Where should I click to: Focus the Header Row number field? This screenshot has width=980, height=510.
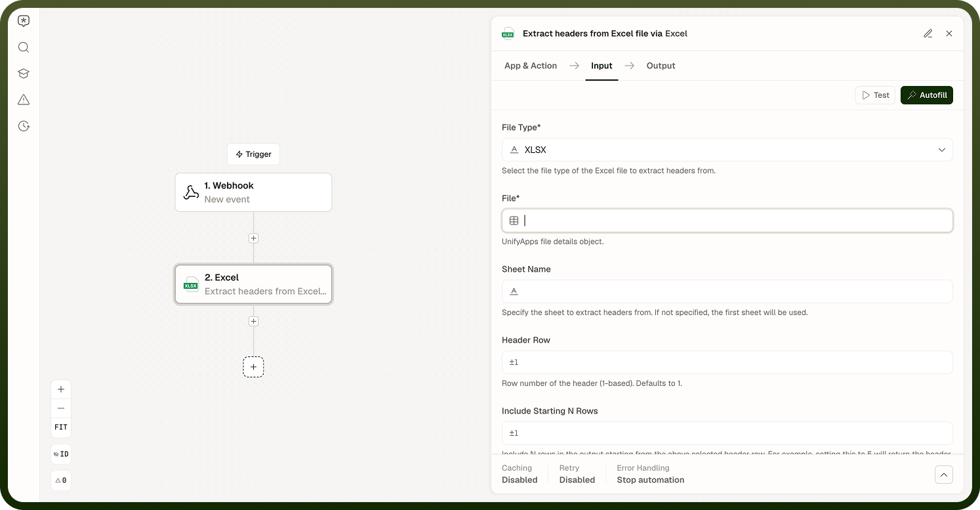point(727,362)
